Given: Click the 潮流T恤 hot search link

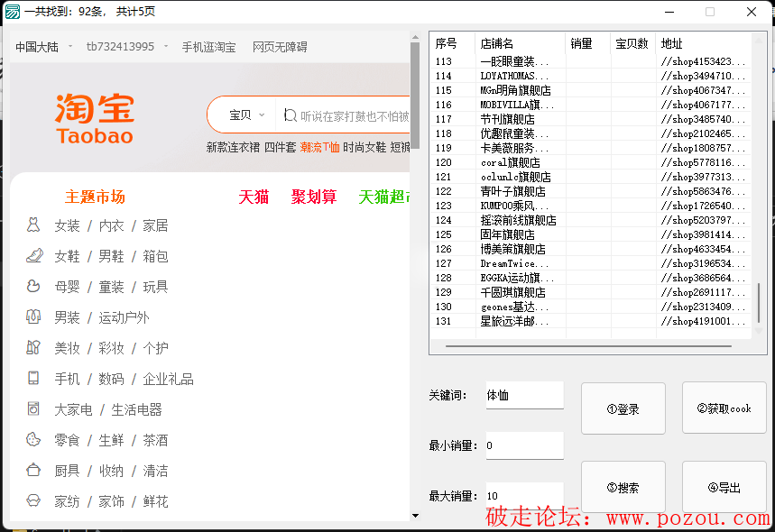Looking at the screenshot, I should (319, 147).
